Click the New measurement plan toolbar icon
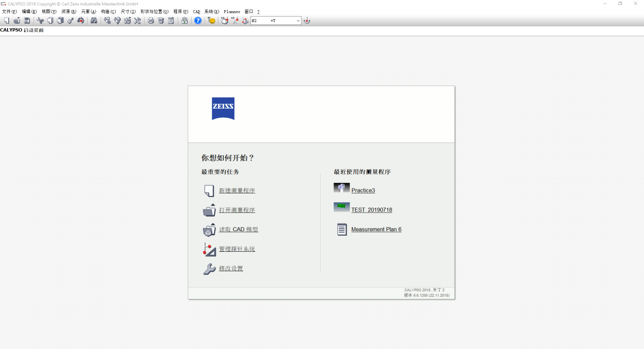 [7, 21]
